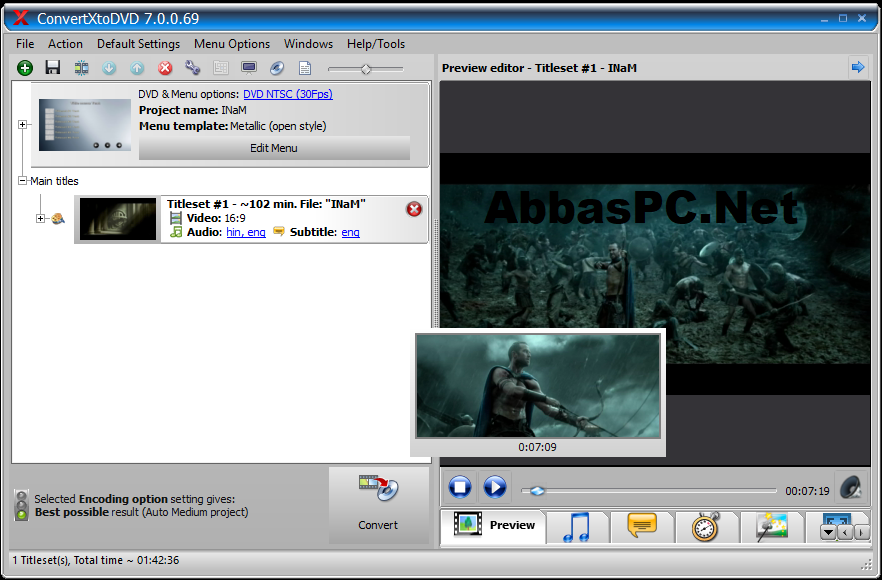Stop the preview playback

(460, 487)
